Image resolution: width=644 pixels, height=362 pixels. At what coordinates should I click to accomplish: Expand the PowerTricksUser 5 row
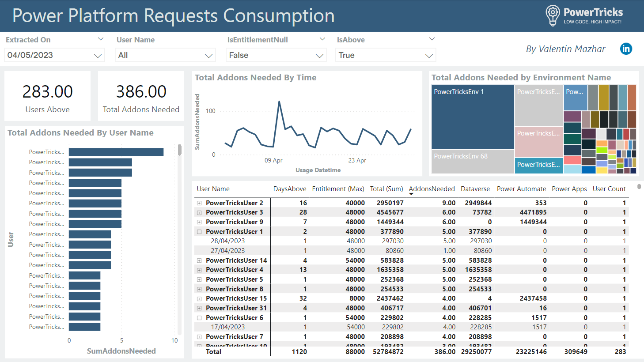pos(199,279)
